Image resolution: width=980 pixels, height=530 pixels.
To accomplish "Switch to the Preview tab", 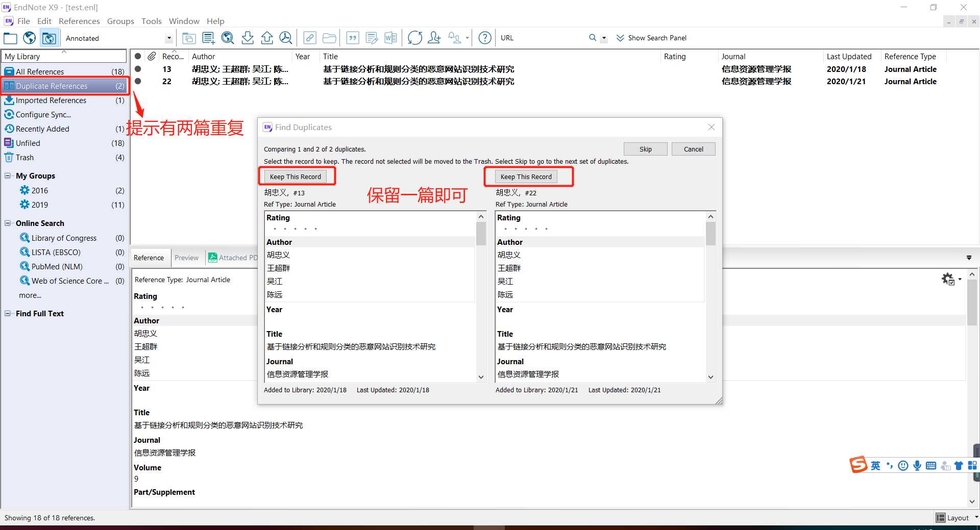I will click(186, 258).
